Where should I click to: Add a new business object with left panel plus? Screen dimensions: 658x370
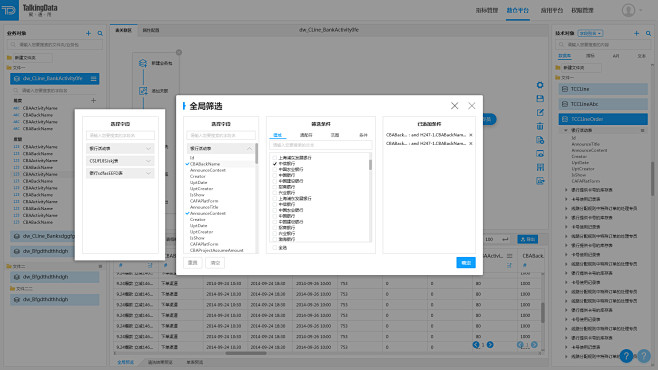point(89,33)
